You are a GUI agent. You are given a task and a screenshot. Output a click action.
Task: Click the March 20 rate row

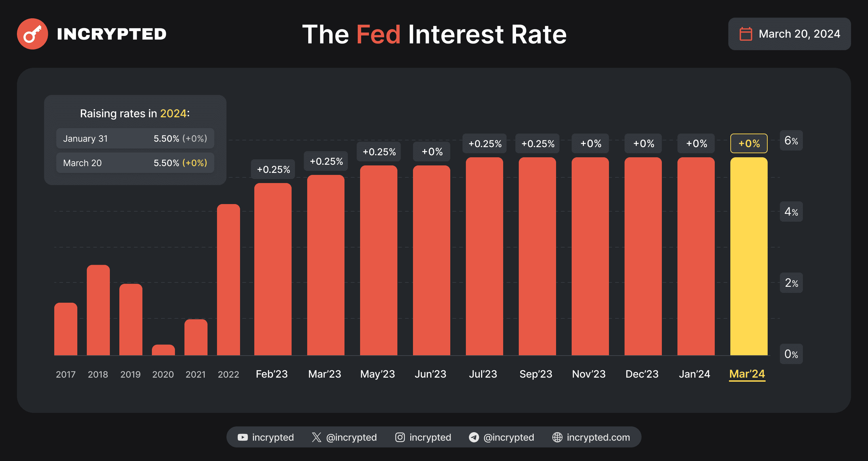tap(135, 163)
